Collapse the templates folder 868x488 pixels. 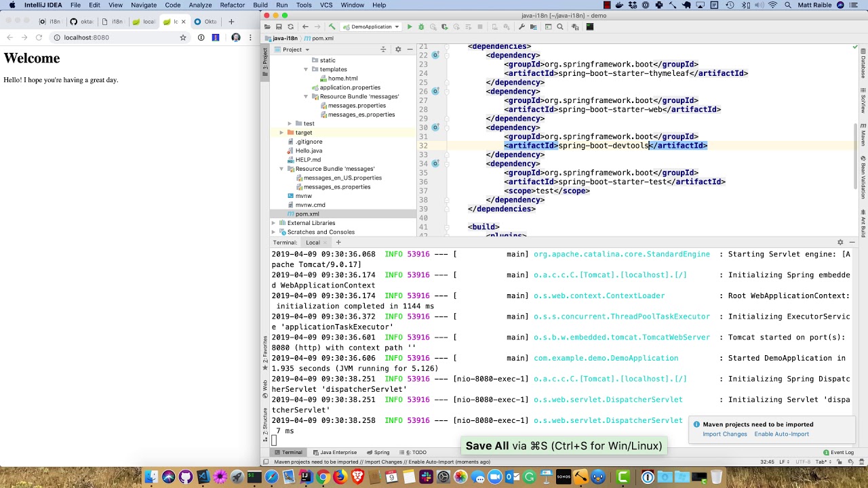click(306, 69)
